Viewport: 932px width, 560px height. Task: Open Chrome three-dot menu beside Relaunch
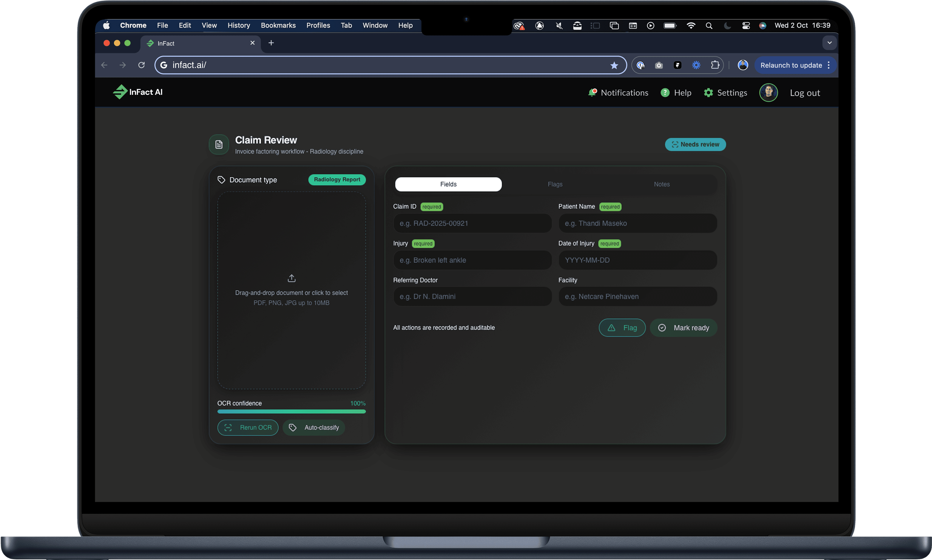(828, 65)
